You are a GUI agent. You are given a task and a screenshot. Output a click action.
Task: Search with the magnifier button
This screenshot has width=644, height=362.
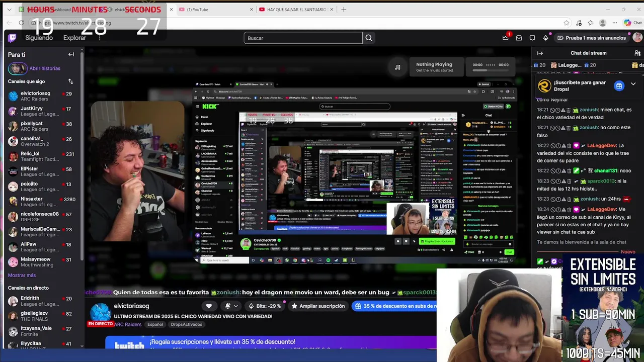click(369, 38)
